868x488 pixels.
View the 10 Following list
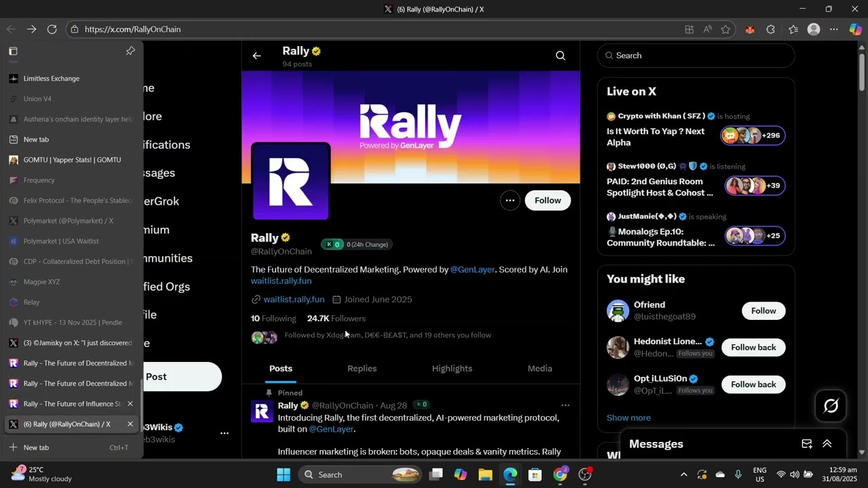(x=273, y=318)
